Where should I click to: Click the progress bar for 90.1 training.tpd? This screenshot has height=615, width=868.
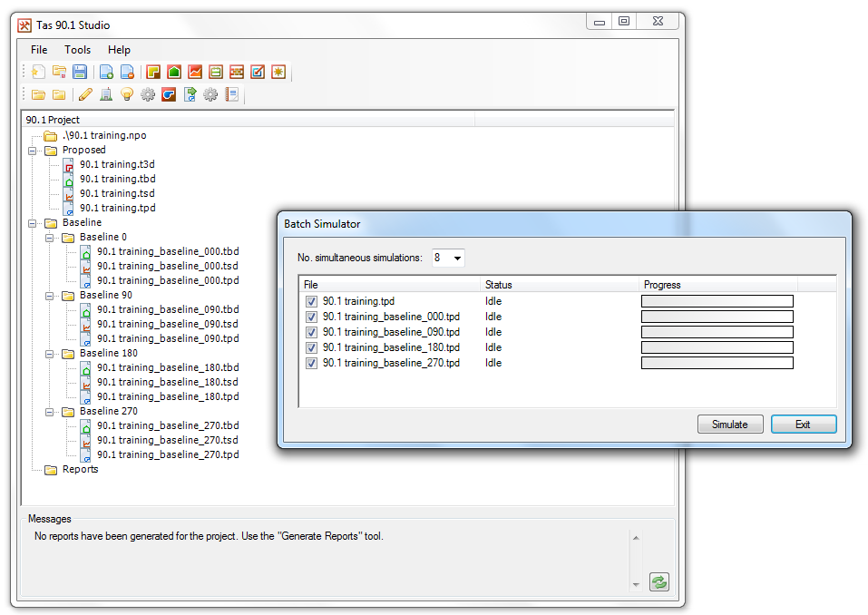pyautogui.click(x=717, y=301)
